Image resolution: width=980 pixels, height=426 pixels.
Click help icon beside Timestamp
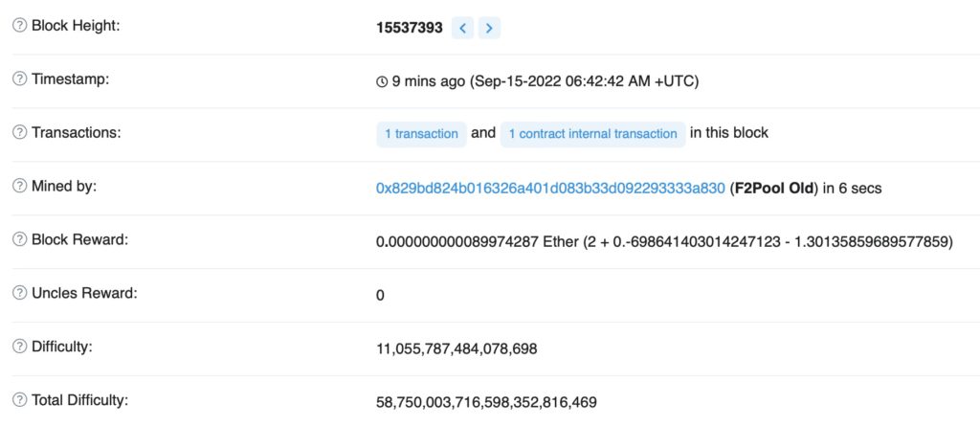click(x=20, y=78)
